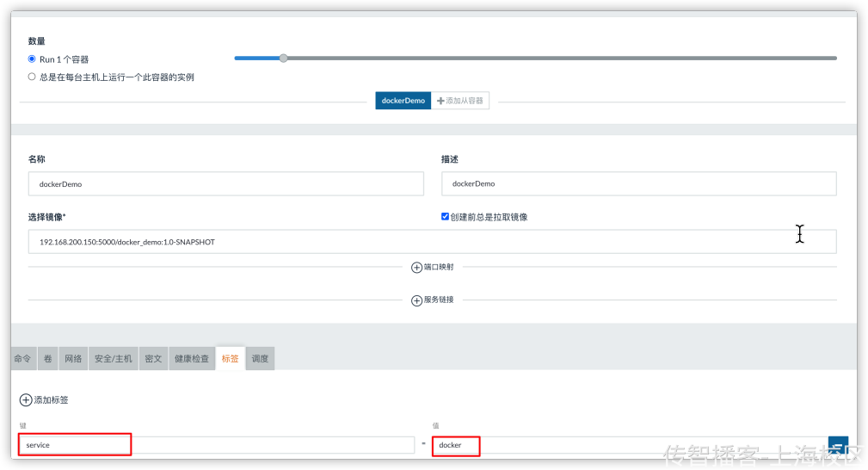Viewport: 868px width, 470px height.
Task: Select the dockerDemo container button
Action: coord(403,101)
